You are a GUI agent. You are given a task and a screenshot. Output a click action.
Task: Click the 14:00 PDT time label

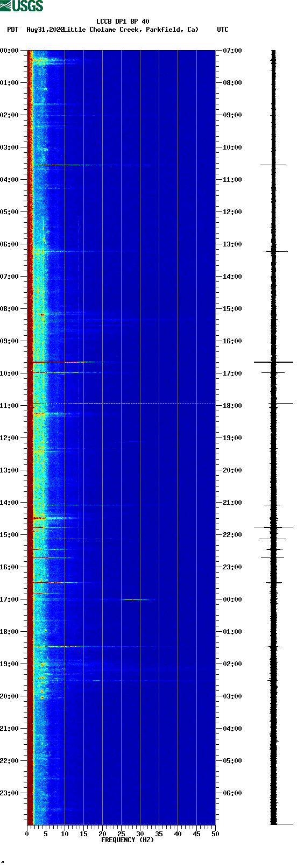(10, 503)
